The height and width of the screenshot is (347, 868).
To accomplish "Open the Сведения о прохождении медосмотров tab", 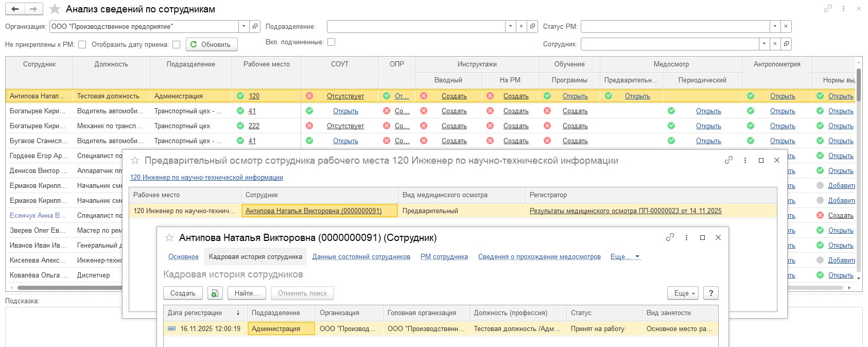I will coord(539,257).
